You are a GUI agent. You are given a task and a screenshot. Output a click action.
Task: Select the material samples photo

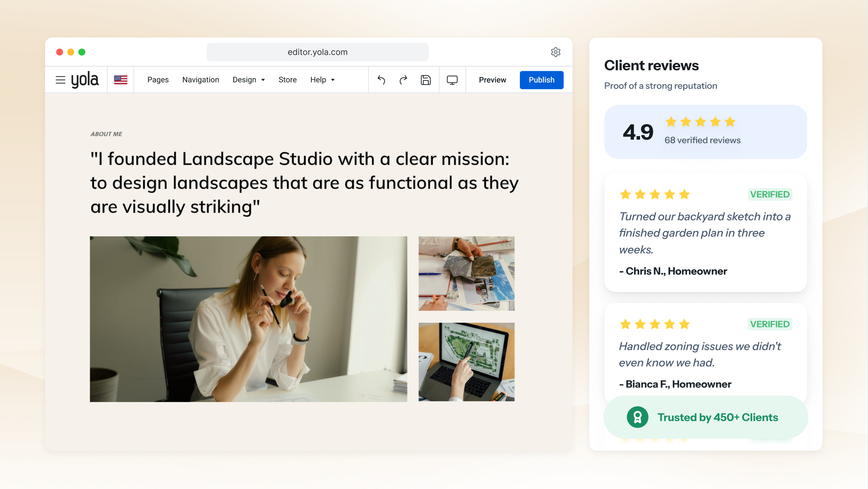point(466,273)
